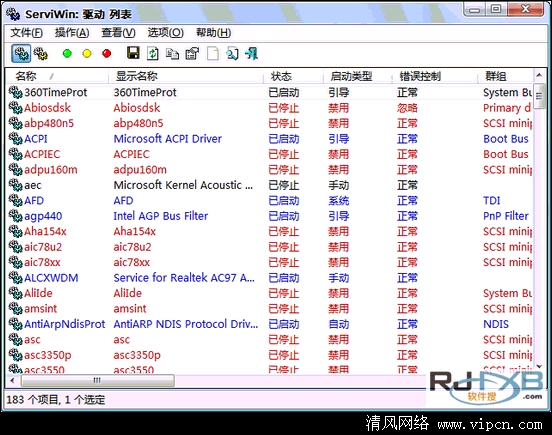Open properties of selected driver
The image size is (552, 435).
click(192, 53)
